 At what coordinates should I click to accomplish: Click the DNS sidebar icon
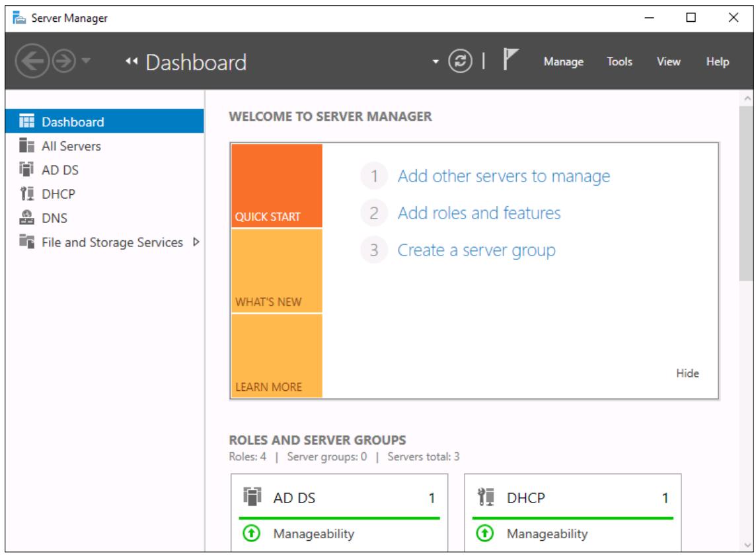click(26, 217)
